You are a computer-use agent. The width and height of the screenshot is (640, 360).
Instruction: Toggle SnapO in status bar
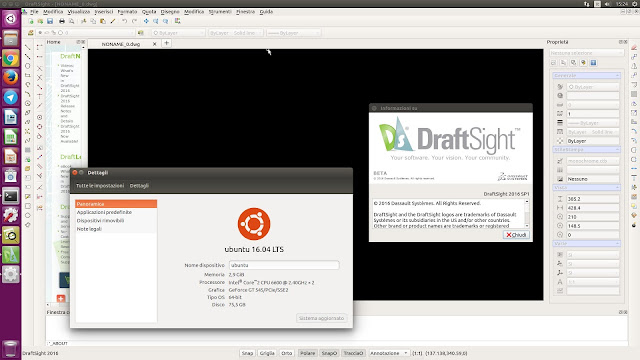(329, 353)
